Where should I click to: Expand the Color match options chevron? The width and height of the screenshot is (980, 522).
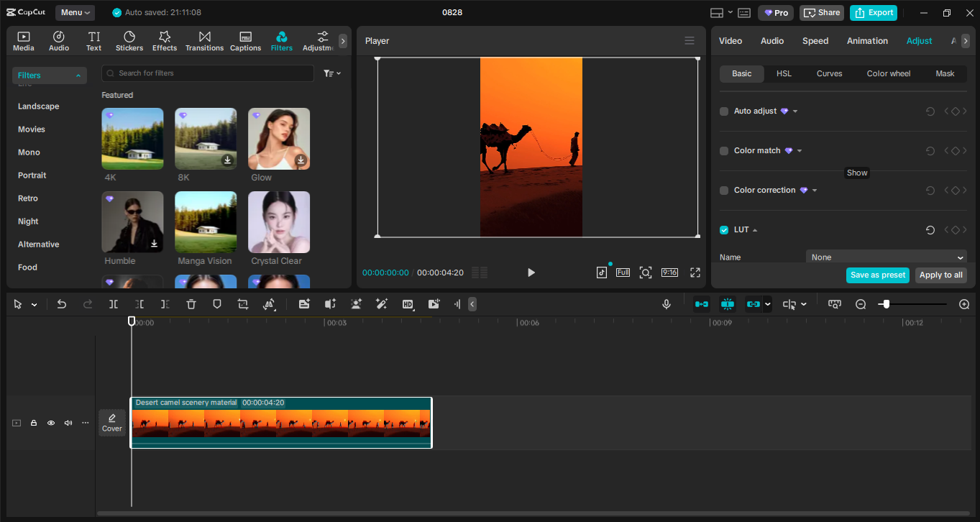tap(799, 150)
